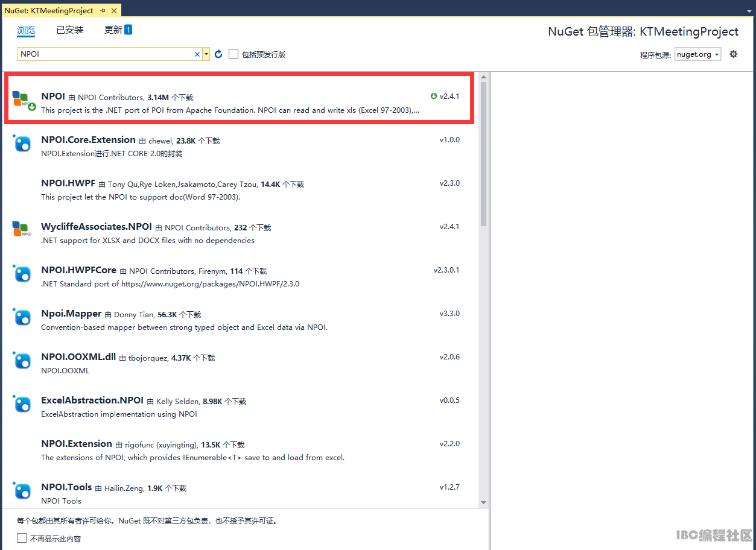Viewport: 756px width, 550px height.
Task: Click the Npoi.Mapper package icon
Action: point(22,317)
